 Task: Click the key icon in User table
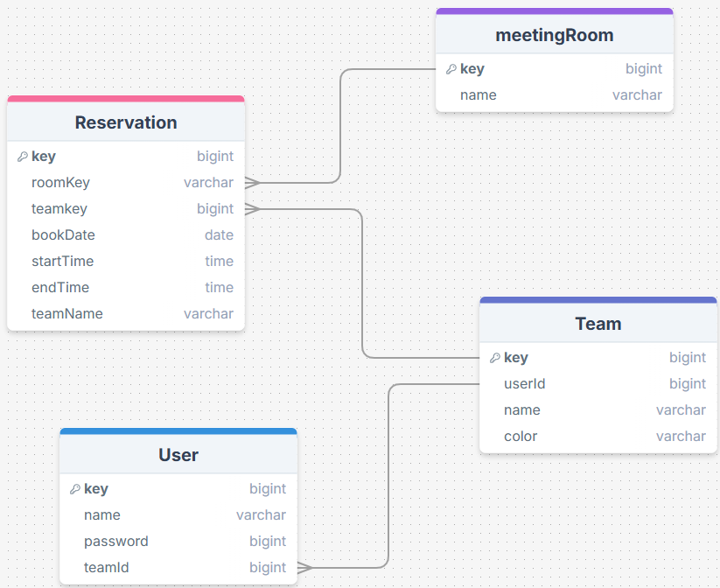coord(75,490)
